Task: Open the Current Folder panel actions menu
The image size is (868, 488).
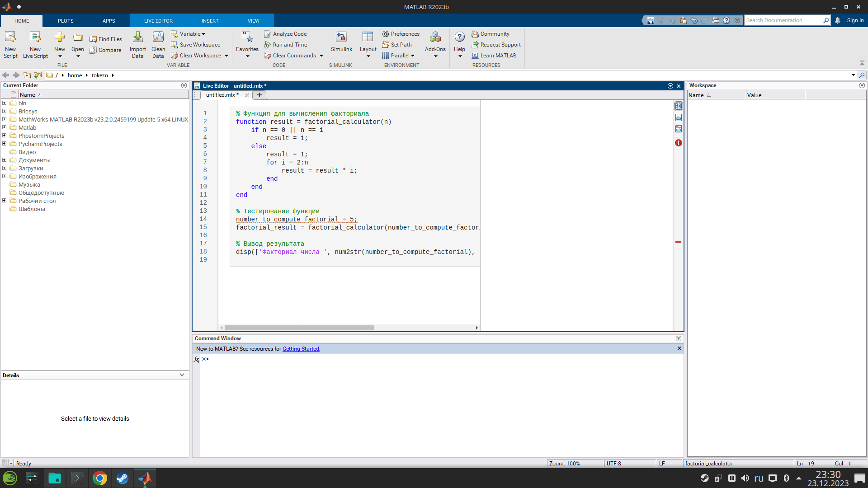Action: 184,85
